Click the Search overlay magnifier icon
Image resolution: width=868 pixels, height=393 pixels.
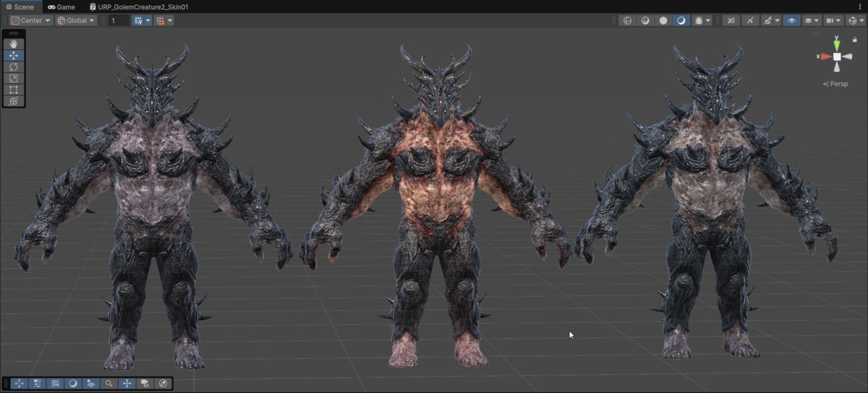coord(109,384)
